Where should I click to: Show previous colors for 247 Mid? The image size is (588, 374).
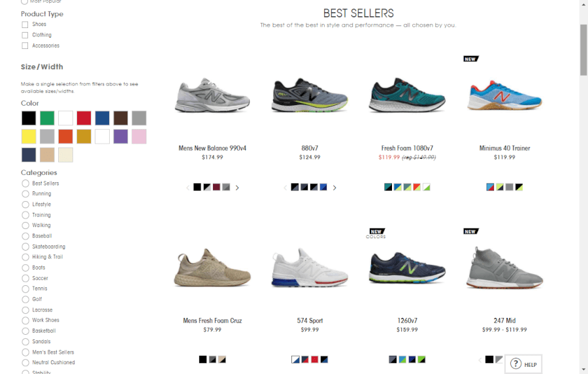click(480, 360)
